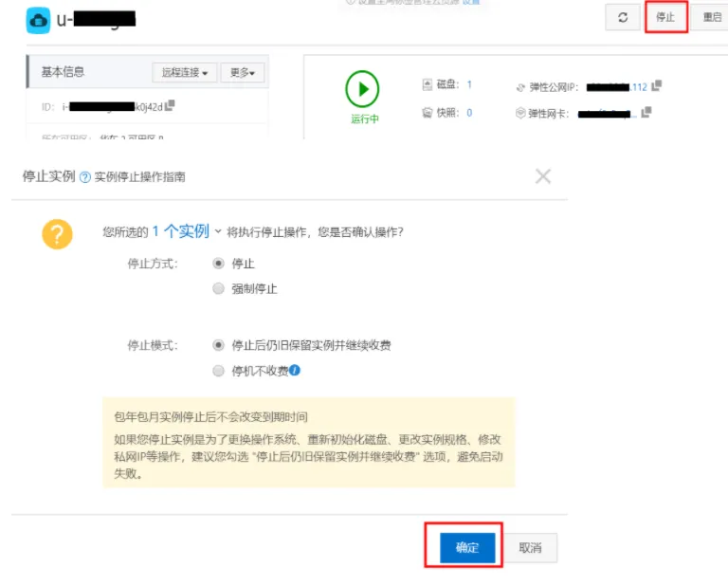Select the 强制停止 radio option
This screenshot has width=728, height=585.
click(x=218, y=289)
